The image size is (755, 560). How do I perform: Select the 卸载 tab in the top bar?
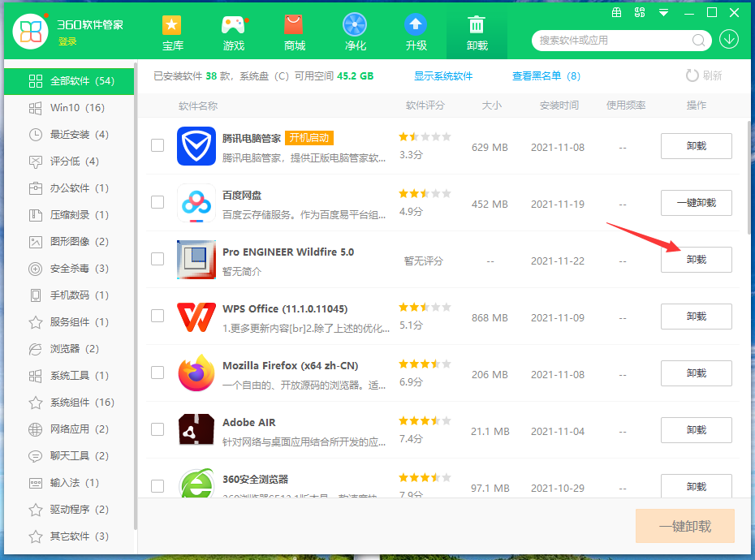477,32
